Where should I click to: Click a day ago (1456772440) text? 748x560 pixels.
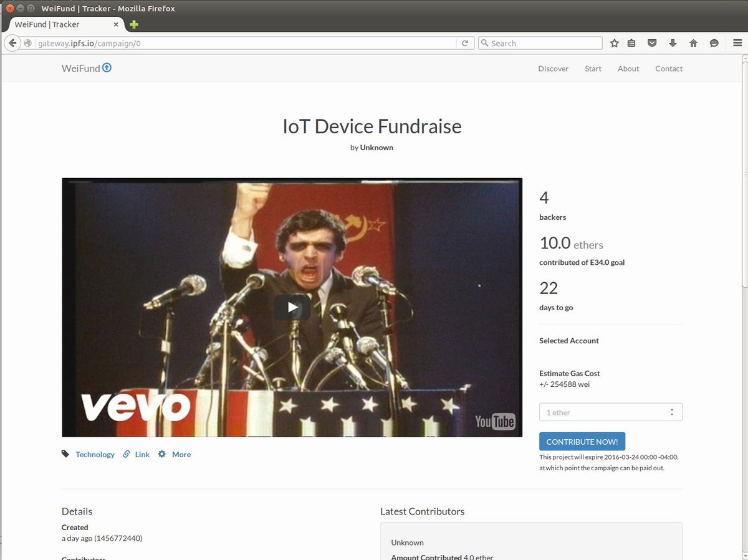click(102, 538)
